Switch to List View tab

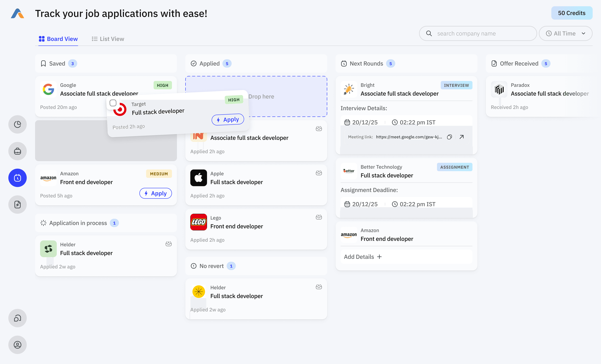(108, 39)
